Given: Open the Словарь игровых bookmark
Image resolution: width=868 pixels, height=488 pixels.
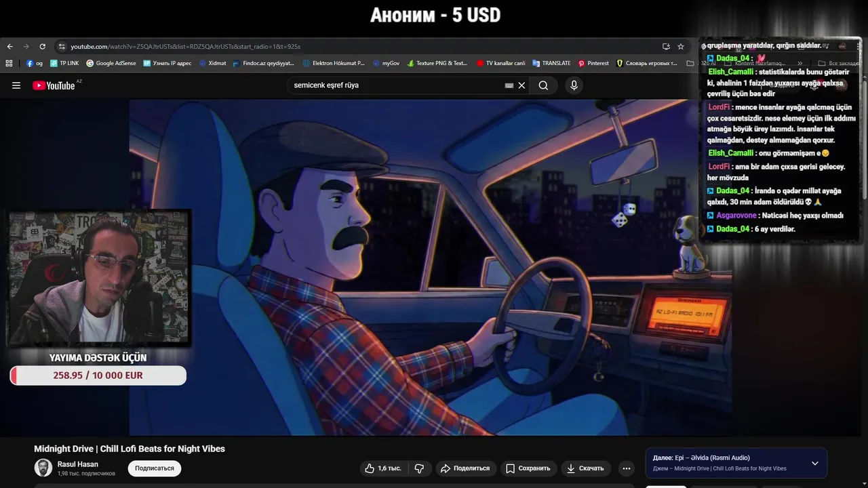Looking at the screenshot, I should tap(647, 63).
